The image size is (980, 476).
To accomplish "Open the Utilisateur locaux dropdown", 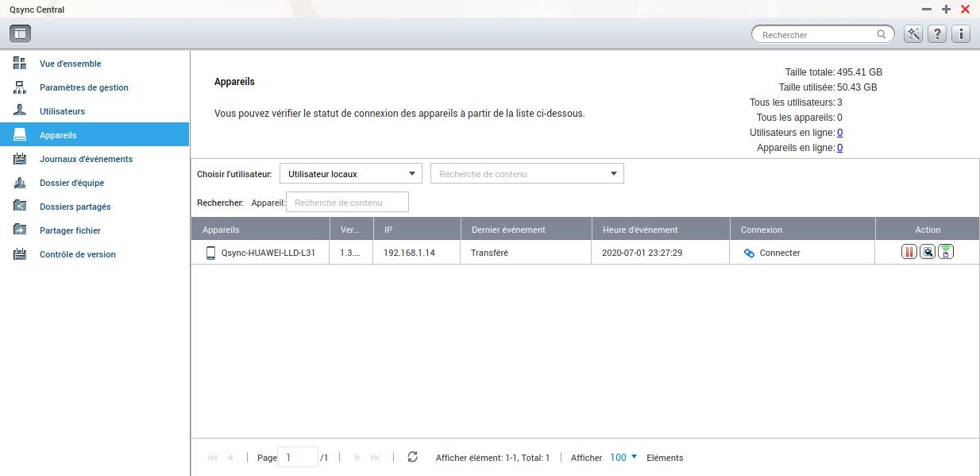I will click(x=350, y=174).
